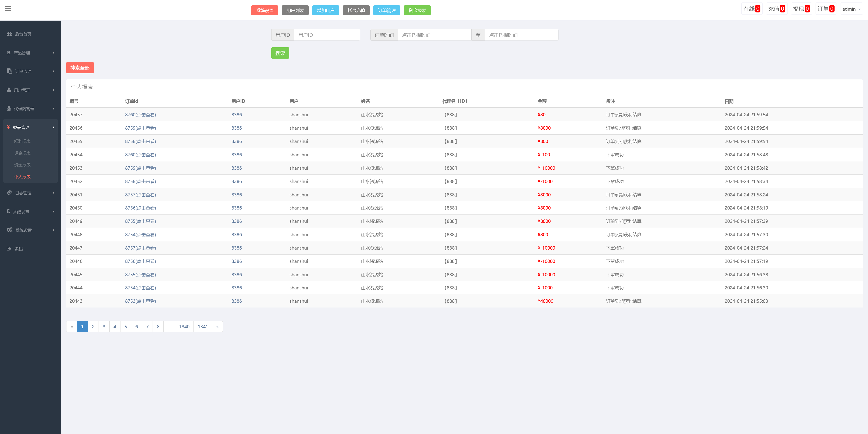Collapse the 报表管理 menu arrow
868x434 pixels.
(53, 127)
